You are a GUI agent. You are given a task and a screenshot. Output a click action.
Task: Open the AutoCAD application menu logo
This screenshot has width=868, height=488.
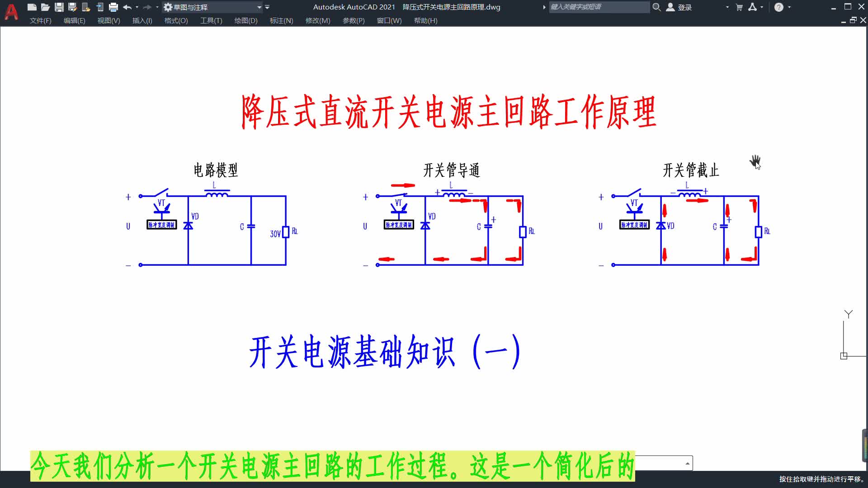pyautogui.click(x=11, y=12)
